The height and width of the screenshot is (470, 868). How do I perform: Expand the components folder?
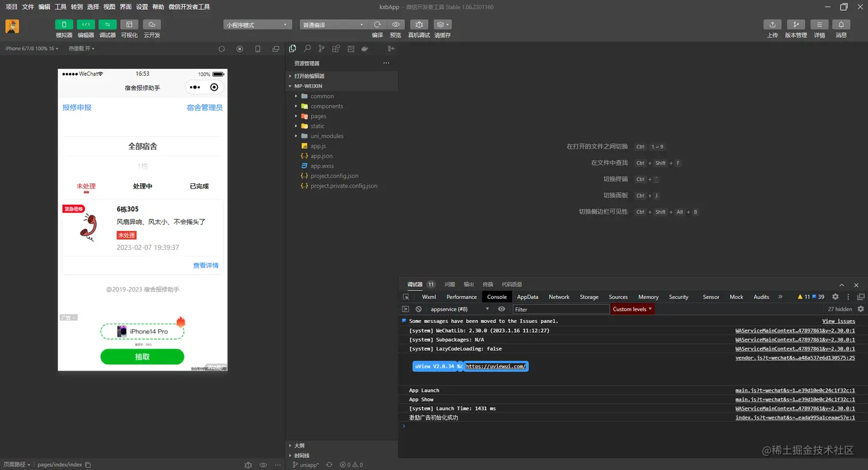point(342,106)
